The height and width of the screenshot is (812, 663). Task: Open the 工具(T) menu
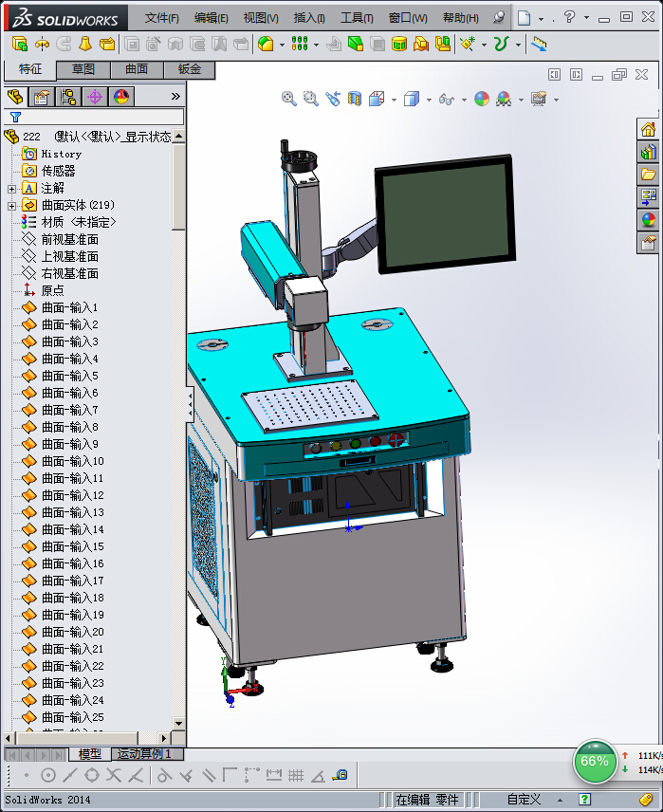[357, 18]
